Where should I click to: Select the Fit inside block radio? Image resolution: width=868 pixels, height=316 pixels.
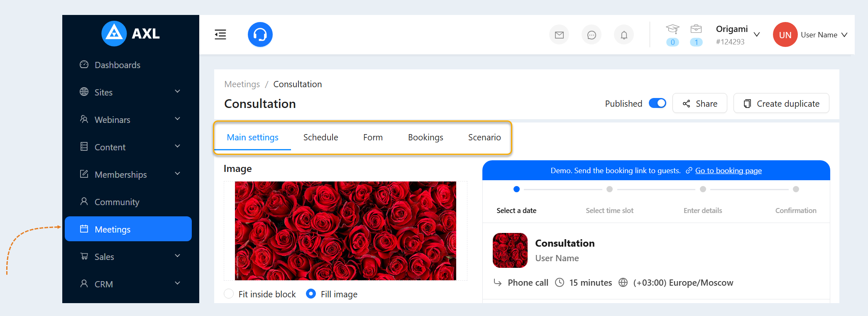pyautogui.click(x=229, y=294)
